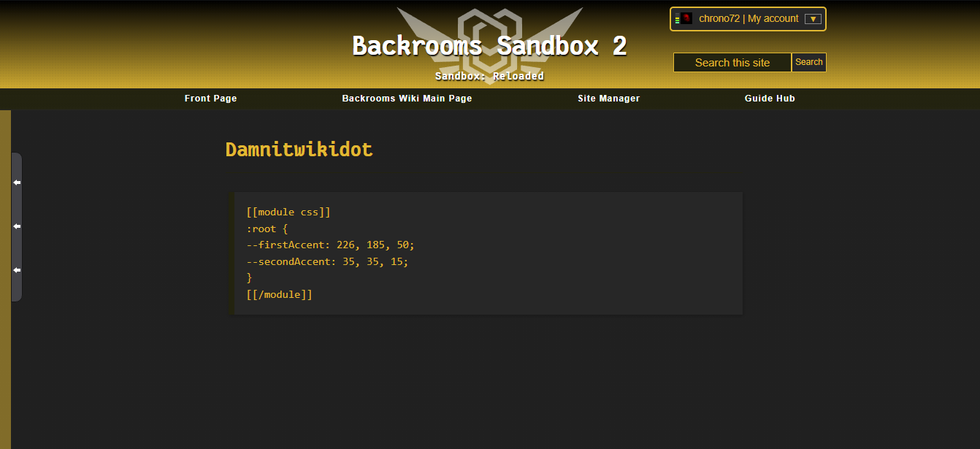The image size is (980, 449).
Task: Open the Site Manager menu item
Action: 609,99
